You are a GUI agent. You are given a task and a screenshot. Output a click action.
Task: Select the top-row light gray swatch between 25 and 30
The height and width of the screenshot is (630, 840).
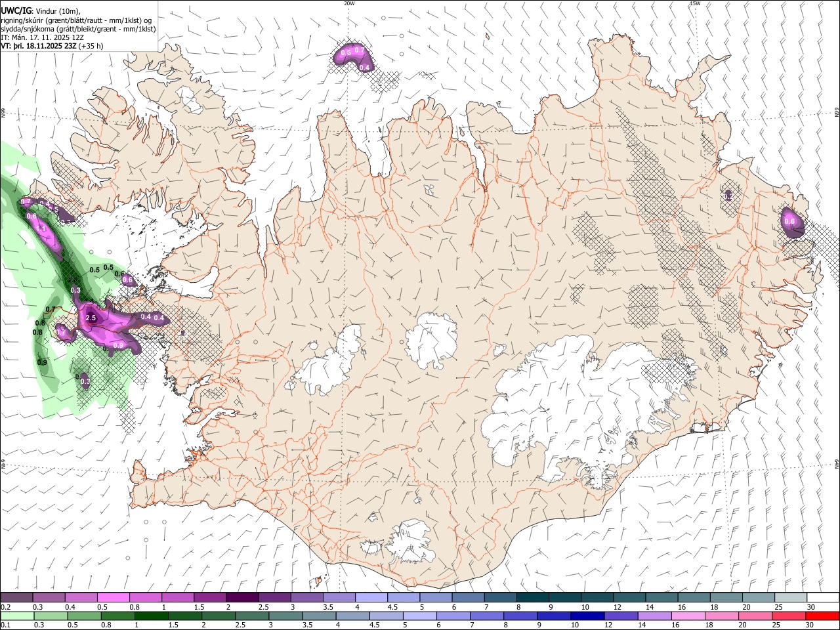pos(791,597)
